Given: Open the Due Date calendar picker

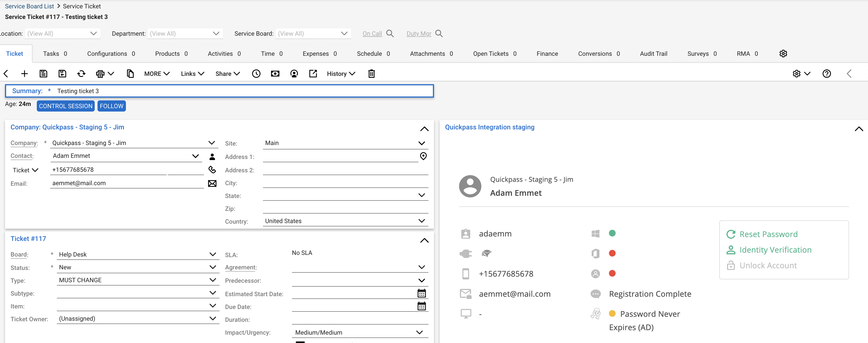Looking at the screenshot, I should [x=421, y=306].
